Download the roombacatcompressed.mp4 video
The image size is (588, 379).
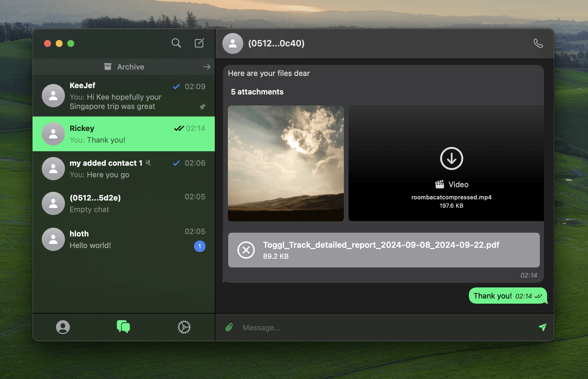(x=451, y=158)
